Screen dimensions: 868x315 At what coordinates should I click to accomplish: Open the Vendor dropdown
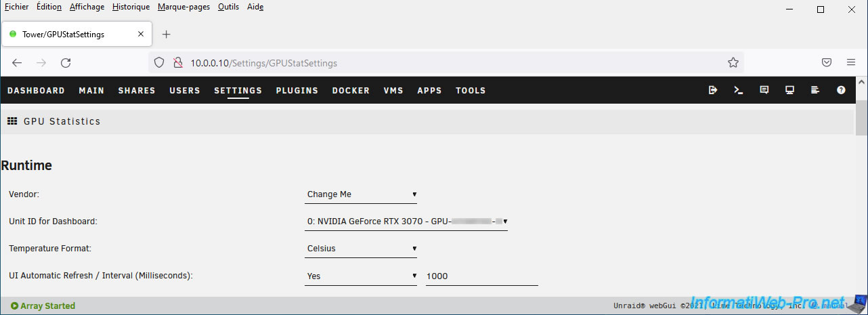pos(361,194)
